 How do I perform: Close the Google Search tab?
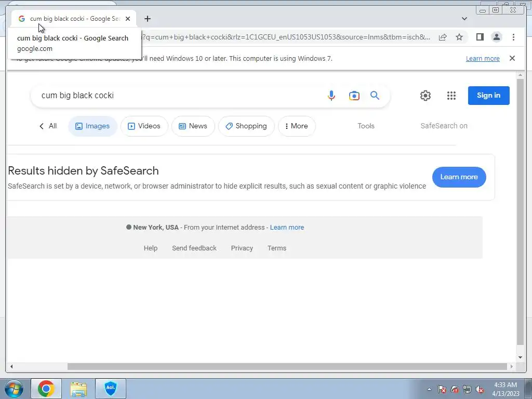pos(128,19)
